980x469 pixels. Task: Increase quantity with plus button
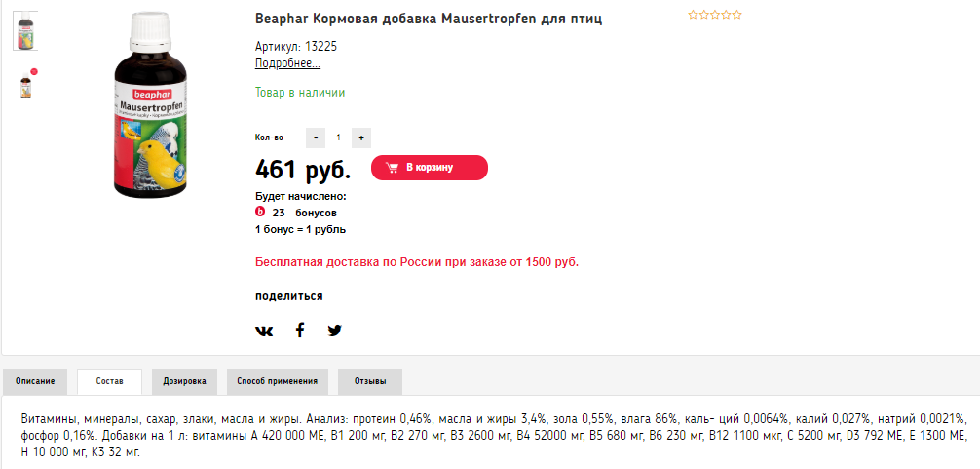click(x=360, y=137)
